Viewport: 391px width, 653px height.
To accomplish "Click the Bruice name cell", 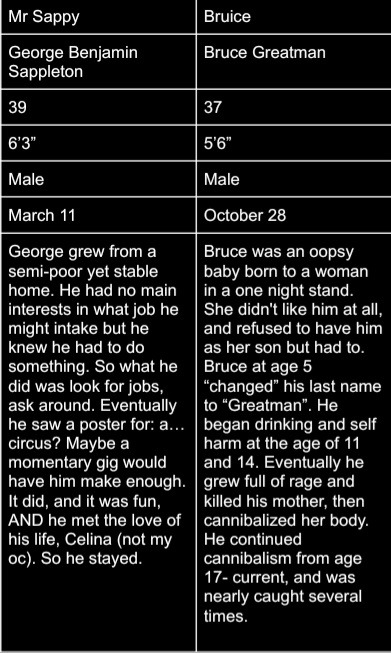I will tap(294, 17).
